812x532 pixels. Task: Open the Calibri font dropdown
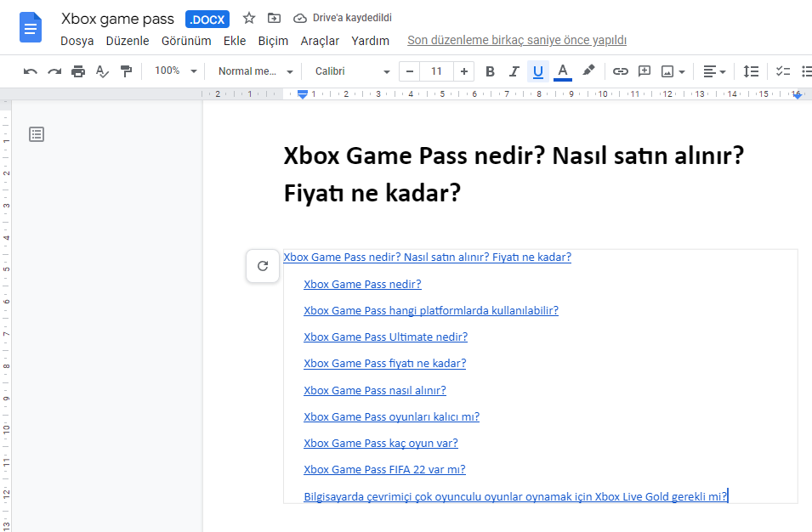[x=352, y=71]
